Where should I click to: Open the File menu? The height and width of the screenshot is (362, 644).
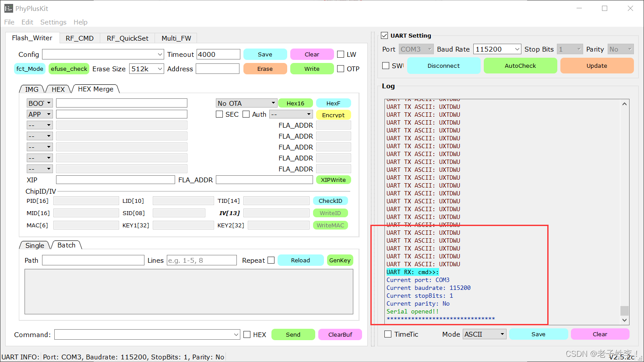9,22
